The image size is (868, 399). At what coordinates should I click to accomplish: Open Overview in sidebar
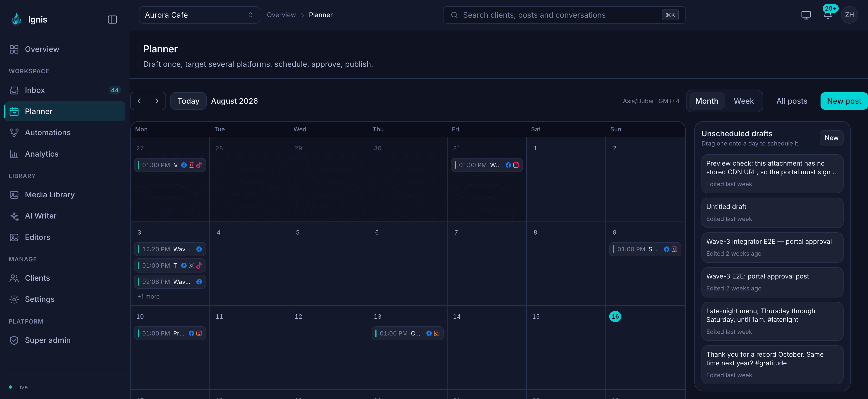pos(65,49)
